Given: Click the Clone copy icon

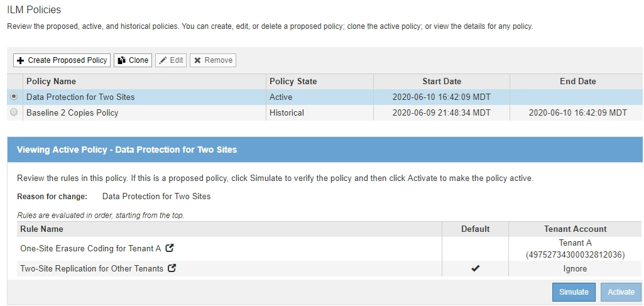Looking at the screenshot, I should coord(121,60).
